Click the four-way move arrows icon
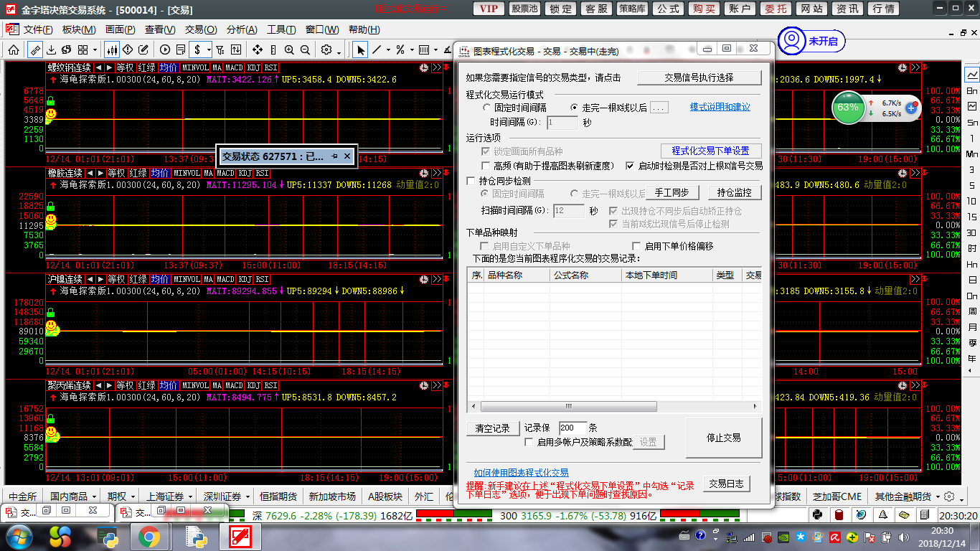The height and width of the screenshot is (551, 980). [x=258, y=50]
